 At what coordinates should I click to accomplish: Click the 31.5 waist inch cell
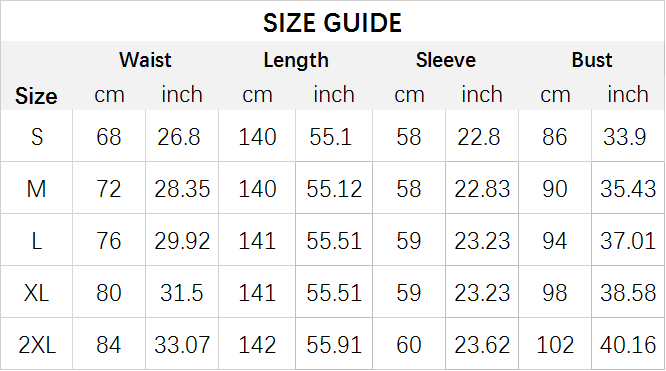182,292
